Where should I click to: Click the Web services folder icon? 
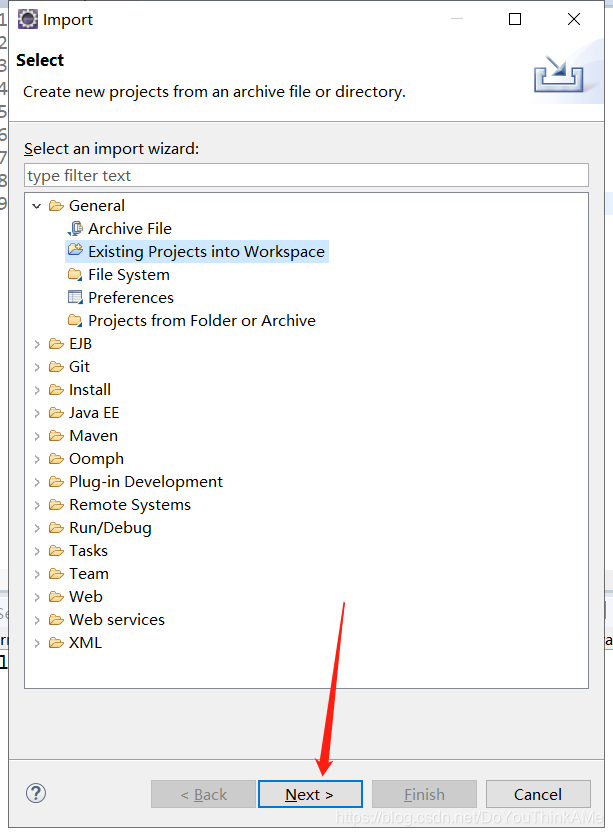pos(56,620)
